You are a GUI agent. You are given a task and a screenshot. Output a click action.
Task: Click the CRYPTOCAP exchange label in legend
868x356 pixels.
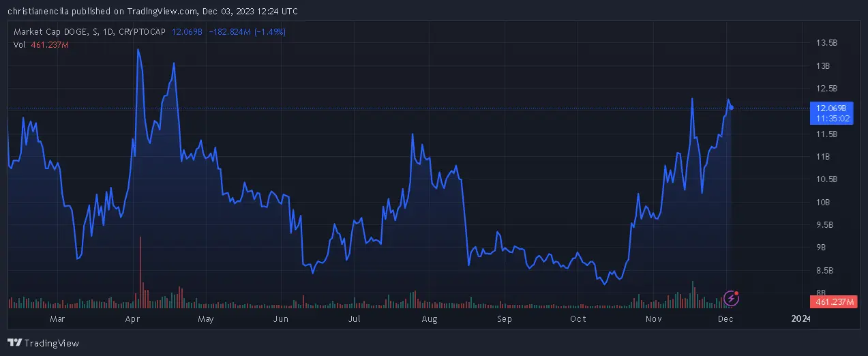(x=143, y=31)
